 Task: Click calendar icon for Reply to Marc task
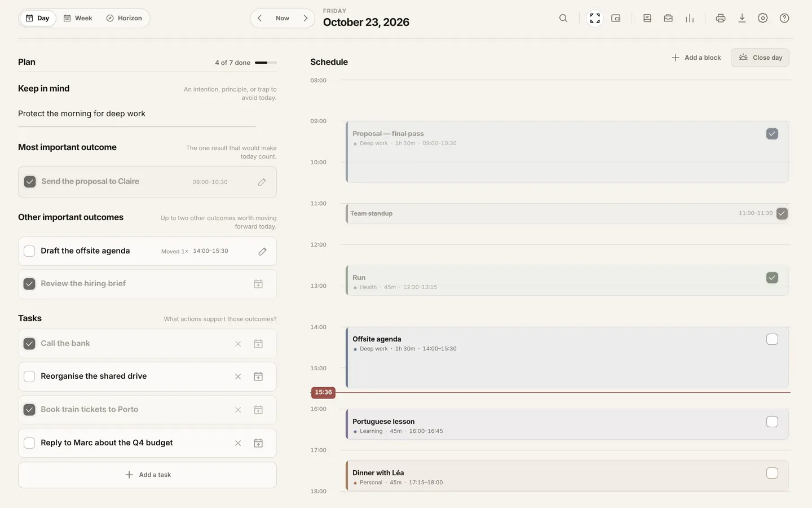coord(258,443)
